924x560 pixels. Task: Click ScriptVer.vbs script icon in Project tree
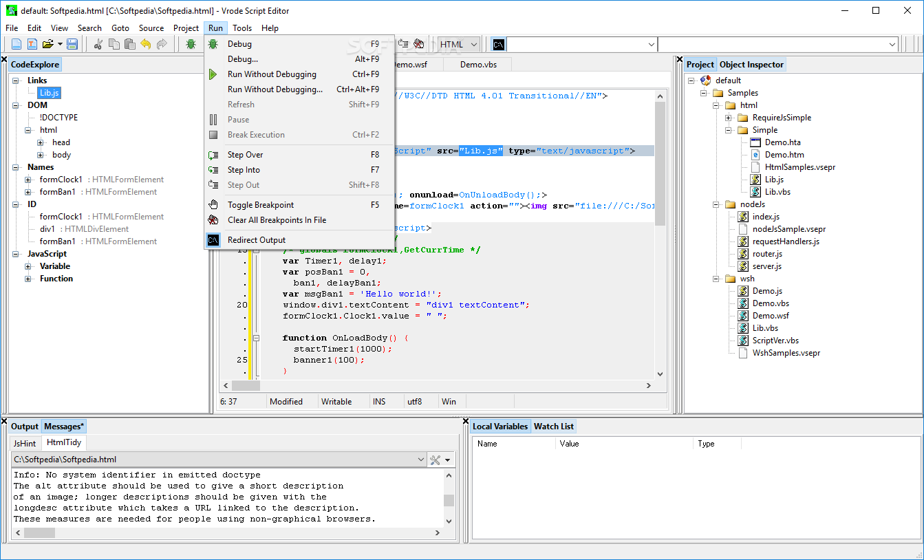[x=743, y=341]
